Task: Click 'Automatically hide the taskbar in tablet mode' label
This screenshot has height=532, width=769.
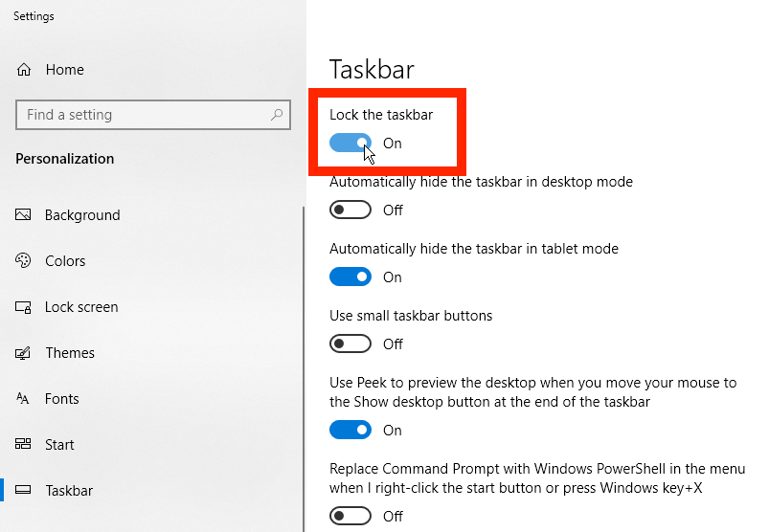Action: (x=474, y=249)
